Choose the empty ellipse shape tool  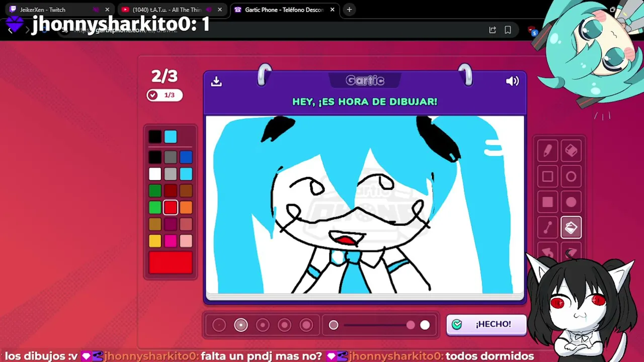[x=571, y=176]
